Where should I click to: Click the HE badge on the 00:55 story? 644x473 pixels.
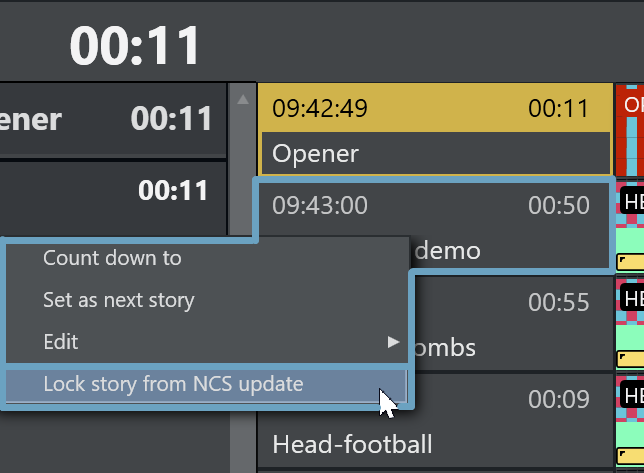632,298
